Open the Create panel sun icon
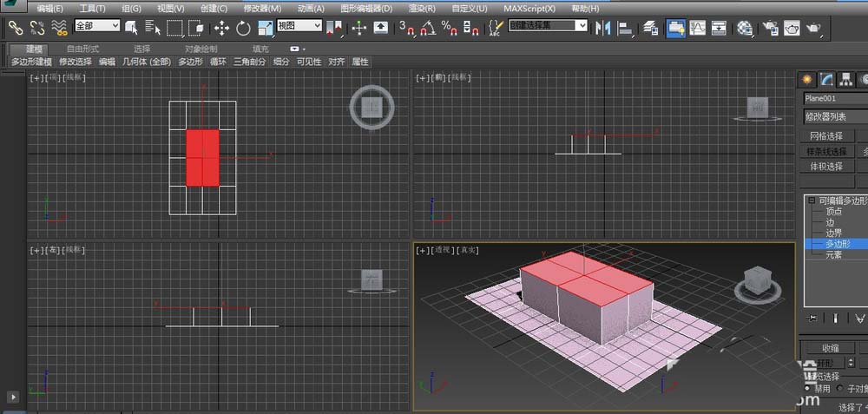The height and width of the screenshot is (414, 868). 806,80
